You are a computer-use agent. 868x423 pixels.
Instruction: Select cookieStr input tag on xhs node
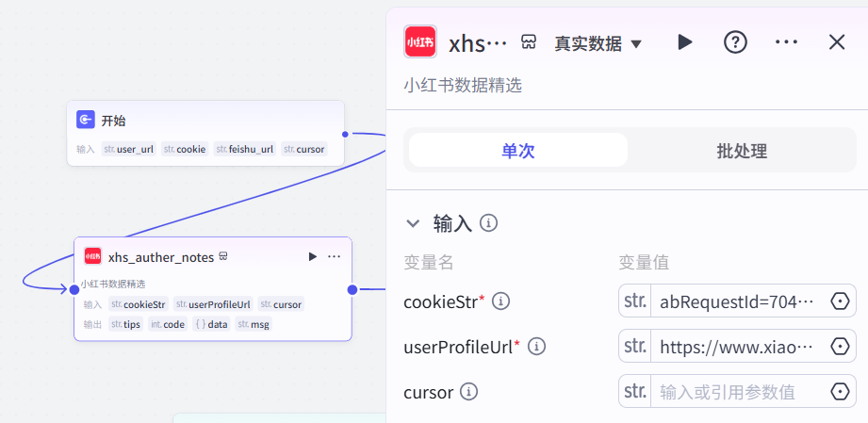tap(139, 304)
